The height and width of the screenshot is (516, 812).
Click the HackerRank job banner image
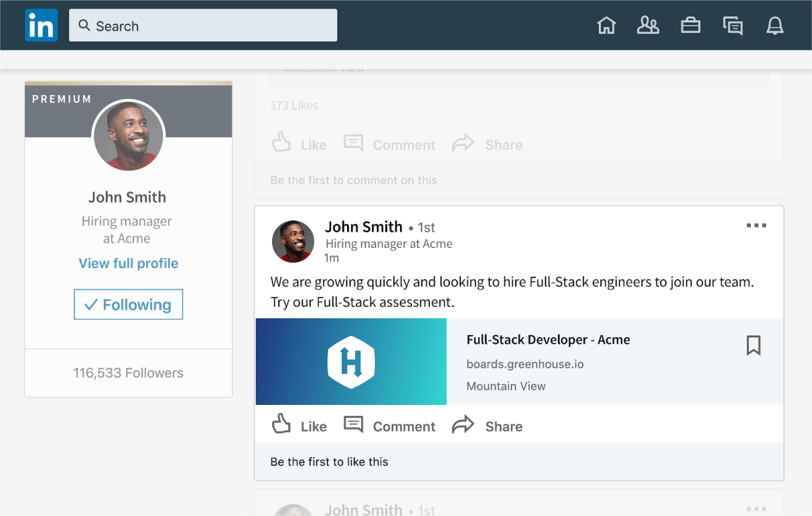pyautogui.click(x=351, y=362)
